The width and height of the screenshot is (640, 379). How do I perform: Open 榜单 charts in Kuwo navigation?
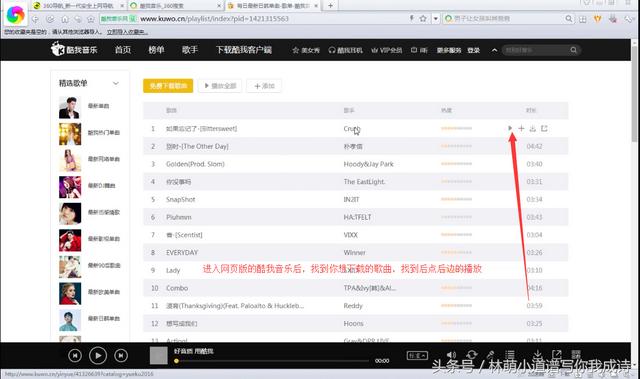click(156, 50)
